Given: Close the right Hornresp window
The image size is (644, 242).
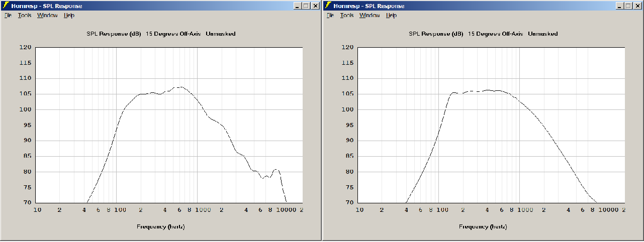Looking at the screenshot, I should [637, 6].
